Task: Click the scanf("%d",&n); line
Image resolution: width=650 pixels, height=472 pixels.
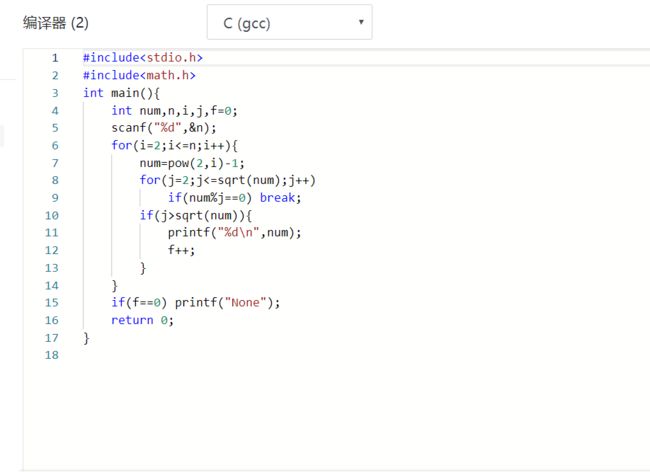Action: click(164, 128)
